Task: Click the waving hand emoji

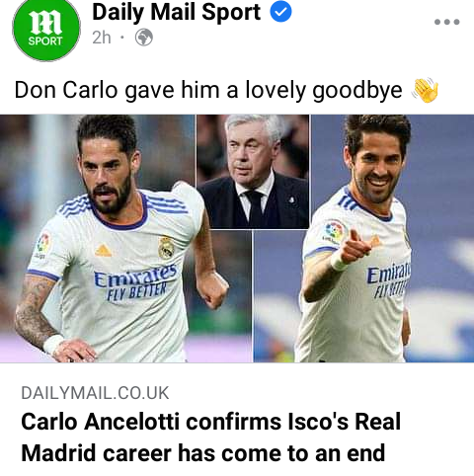Action: [x=426, y=90]
